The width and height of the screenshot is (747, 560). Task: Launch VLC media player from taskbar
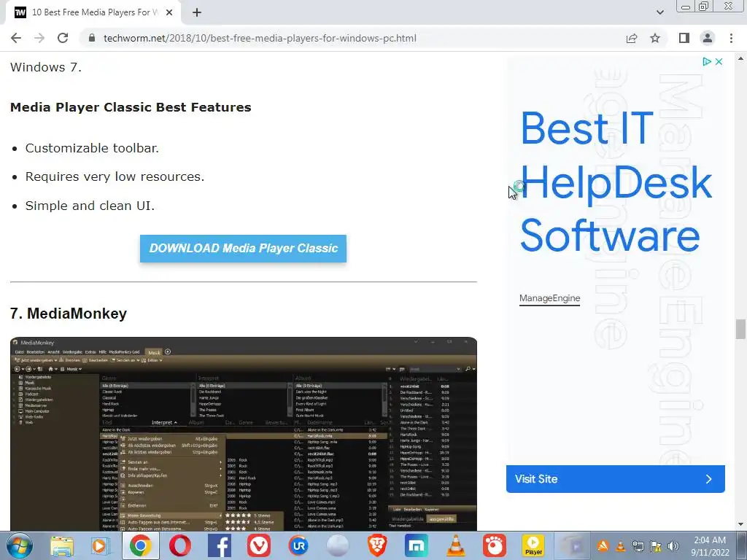(x=455, y=545)
